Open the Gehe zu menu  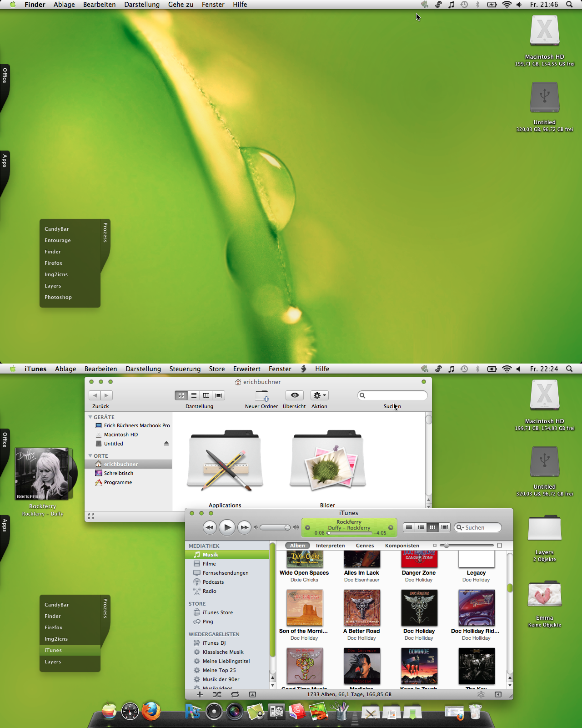coord(181,5)
